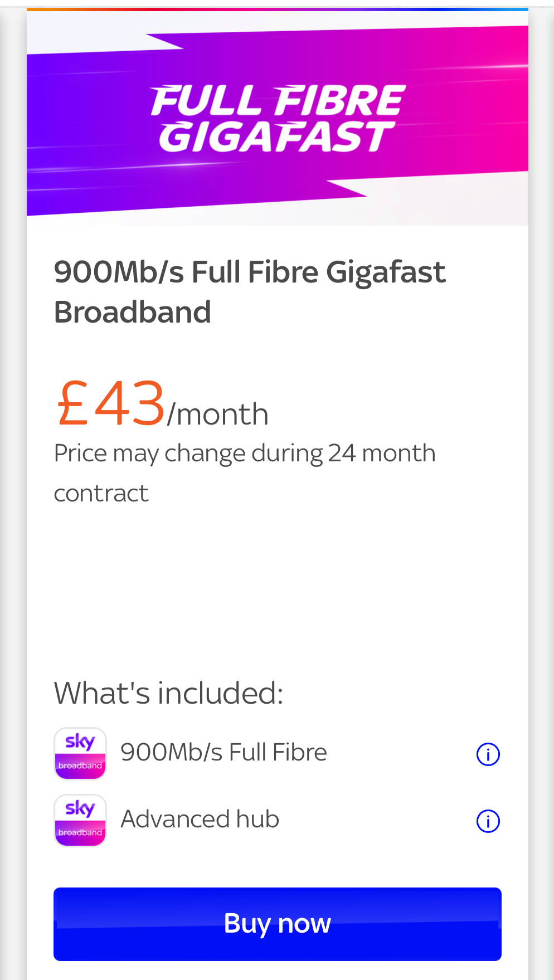
Task: Click the rainbow gradient strip atop the card
Action: point(277,9)
